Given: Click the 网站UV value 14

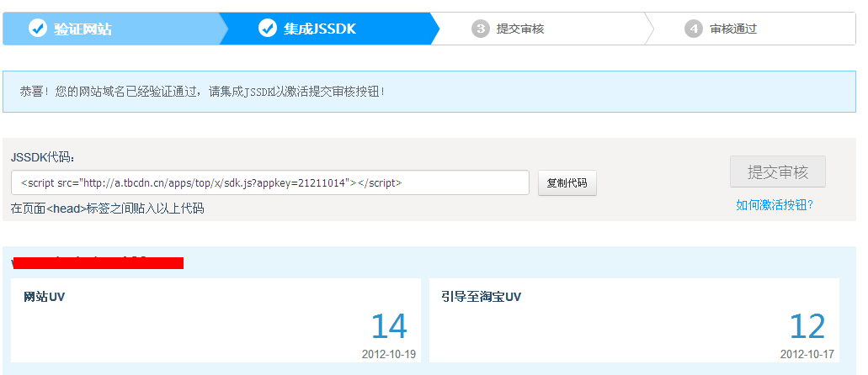Looking at the screenshot, I should [389, 326].
